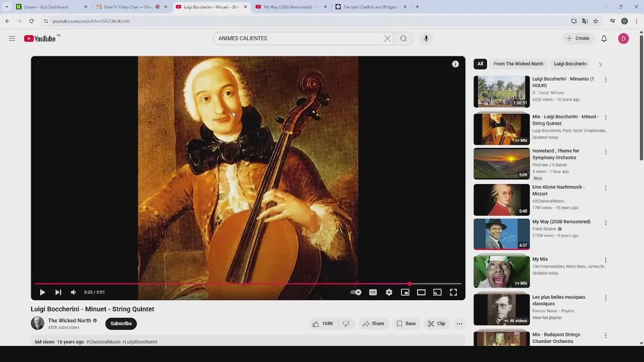Subscribe to The Wicked North
The width and height of the screenshot is (644, 362).
click(x=121, y=324)
